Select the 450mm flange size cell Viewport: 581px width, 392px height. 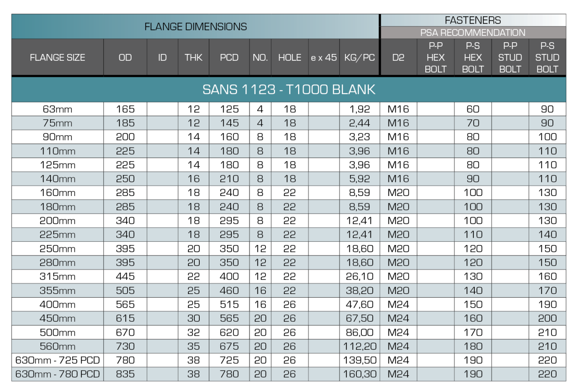click(58, 318)
